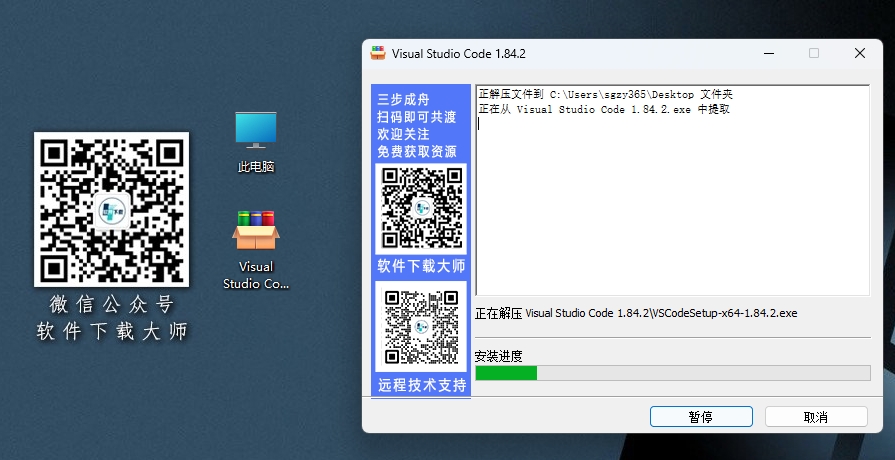Click the 软件下载大师 label in the installer sidebar
895x460 pixels.
[421, 267]
